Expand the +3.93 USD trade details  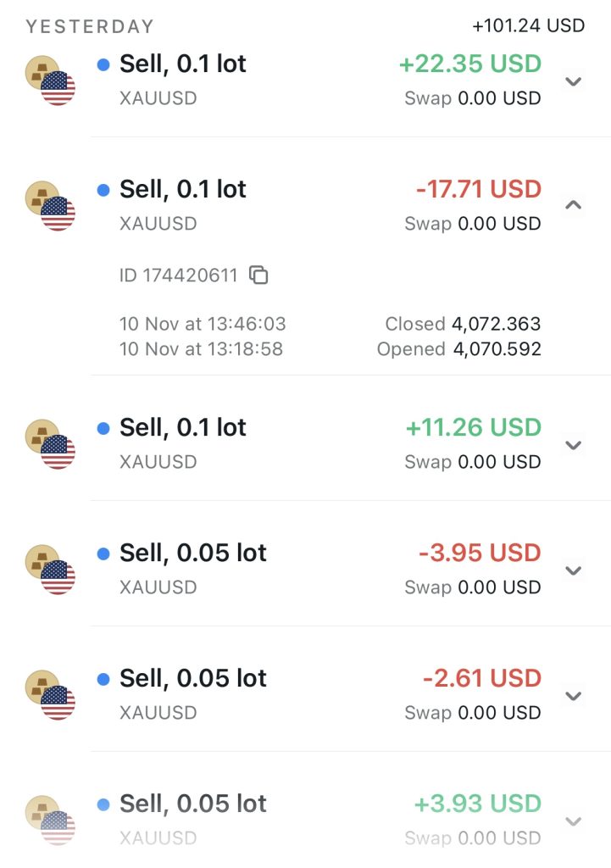click(x=574, y=821)
